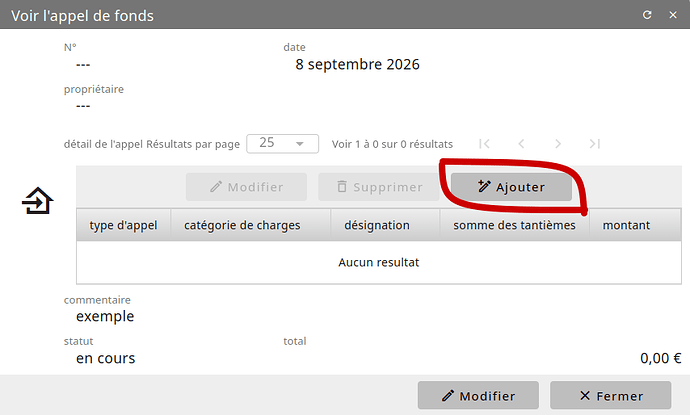This screenshot has height=415, width=690.
Task: Click the disabled Supprimer button
Action: click(x=379, y=187)
